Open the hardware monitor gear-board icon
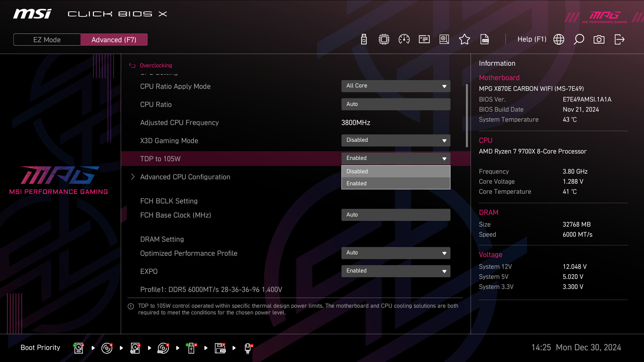 [444, 40]
